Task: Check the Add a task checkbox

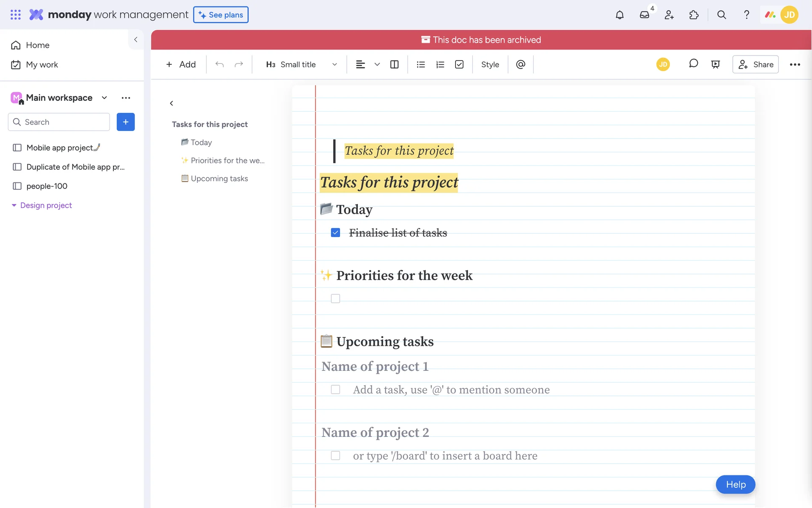Action: 335,389
